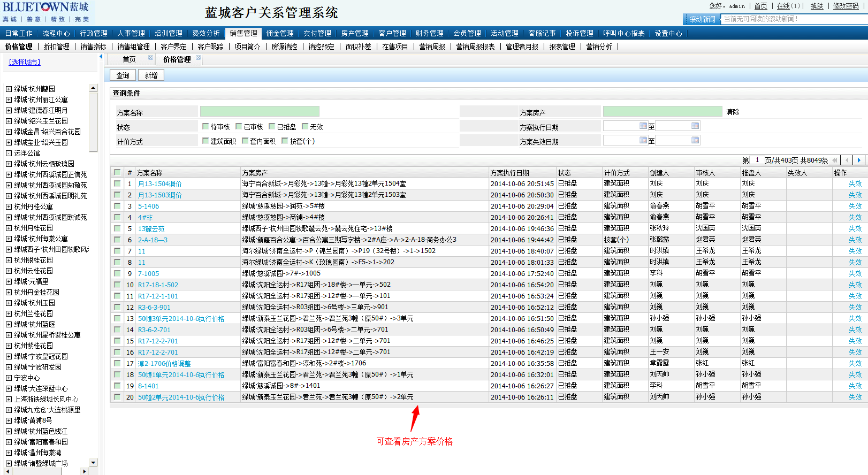Click the 方案房产 input field

click(663, 111)
